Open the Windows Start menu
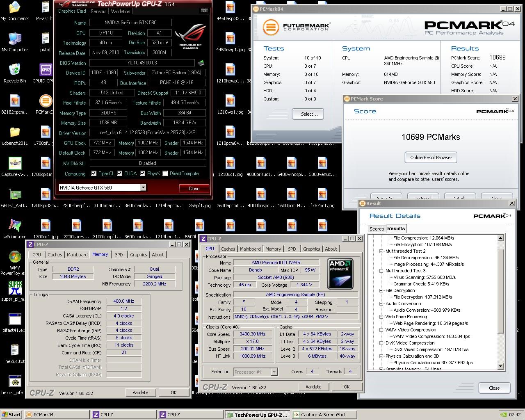The image size is (525, 420). [11, 415]
